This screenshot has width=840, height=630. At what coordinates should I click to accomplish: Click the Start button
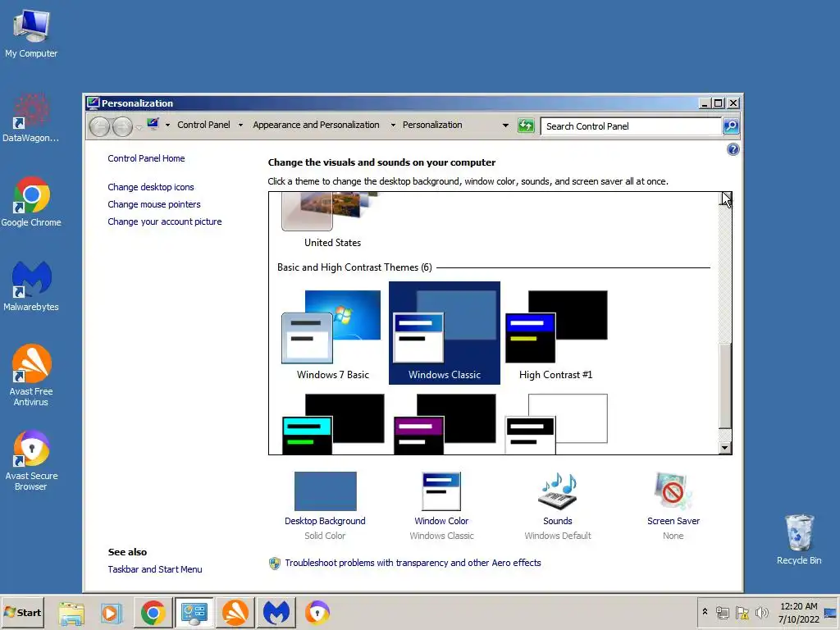click(22, 612)
